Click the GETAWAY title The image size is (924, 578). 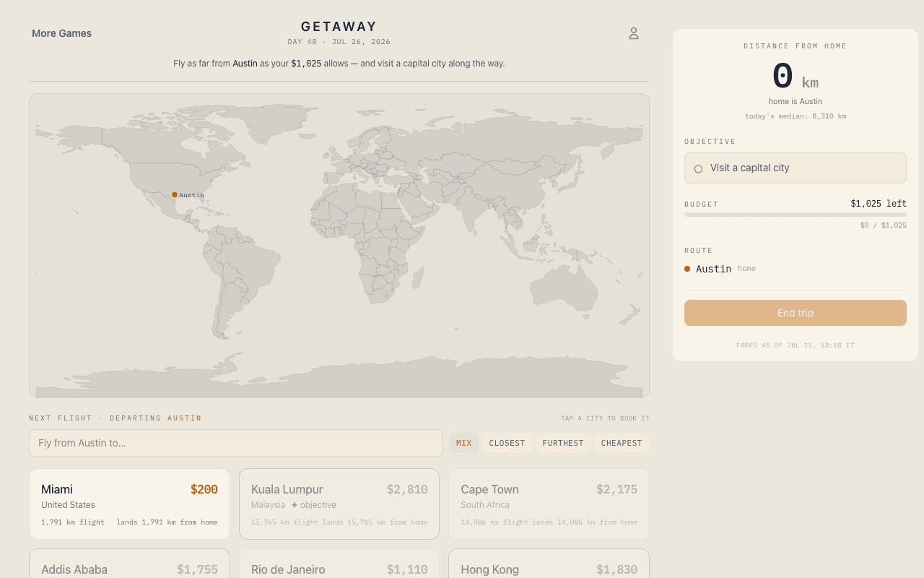tap(339, 27)
